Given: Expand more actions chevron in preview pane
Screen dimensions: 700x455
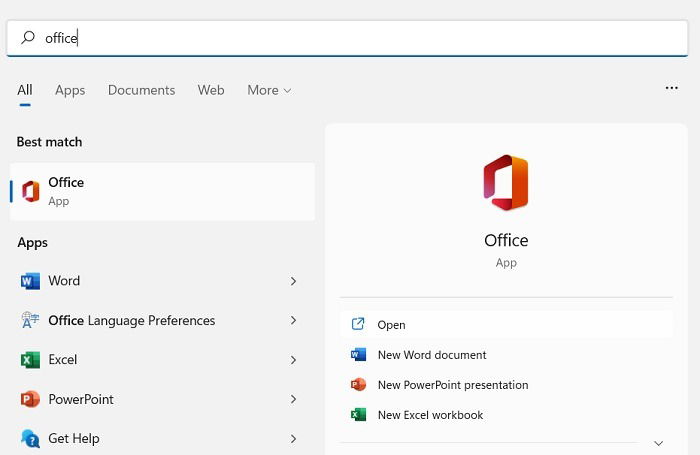Looking at the screenshot, I should click(658, 443).
